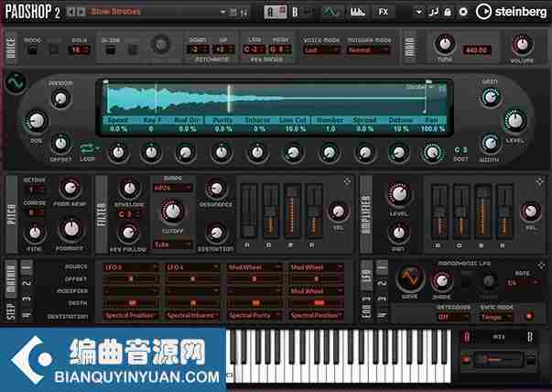Click the knob under Speed 0.0 %
The height and width of the screenshot is (392, 552).
coord(118,153)
